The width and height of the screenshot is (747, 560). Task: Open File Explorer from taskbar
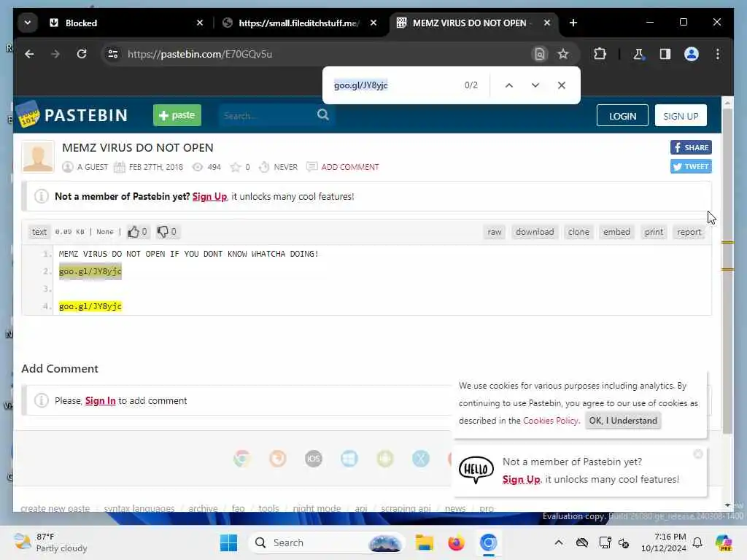tap(424, 542)
